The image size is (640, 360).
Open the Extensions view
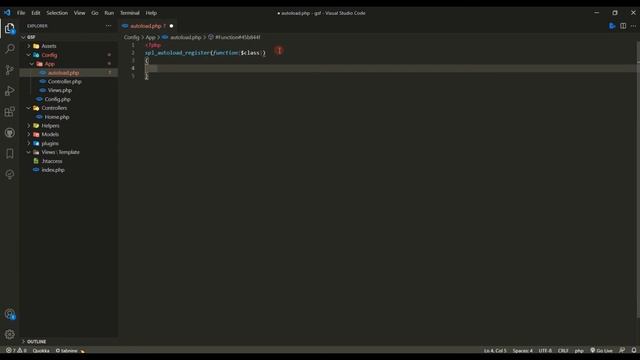pyautogui.click(x=10, y=111)
